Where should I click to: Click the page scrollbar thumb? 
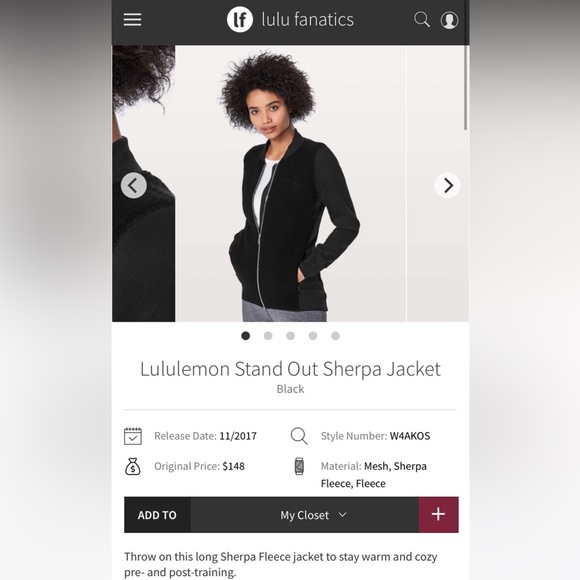466,88
